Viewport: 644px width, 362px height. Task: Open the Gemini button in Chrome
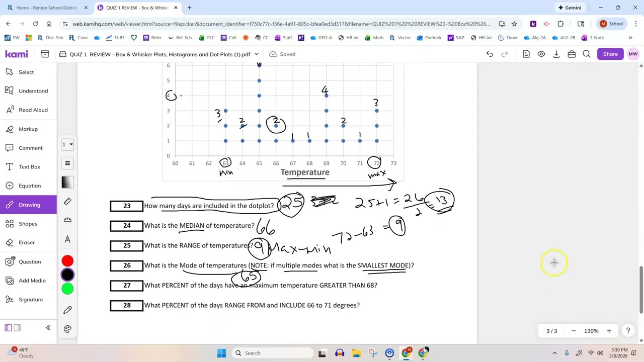point(570,8)
